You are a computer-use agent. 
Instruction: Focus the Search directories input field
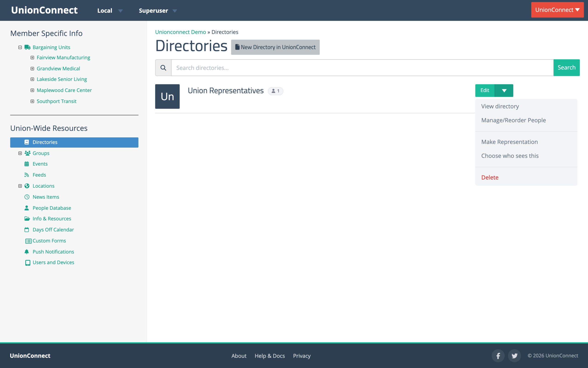(362, 68)
